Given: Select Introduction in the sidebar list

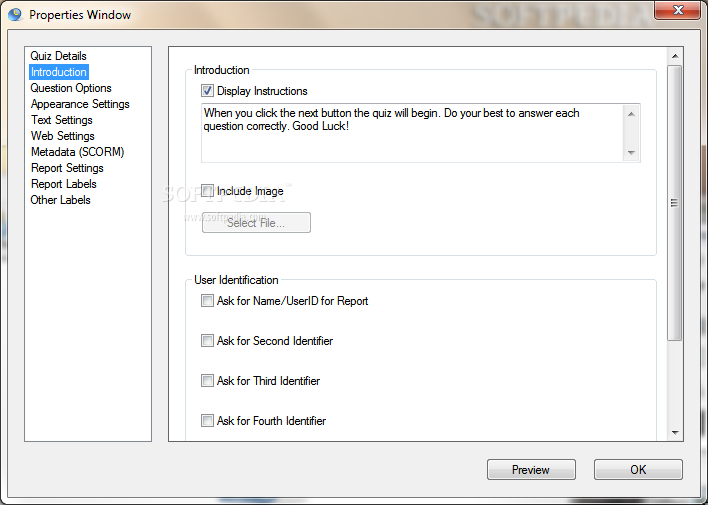Looking at the screenshot, I should point(59,72).
